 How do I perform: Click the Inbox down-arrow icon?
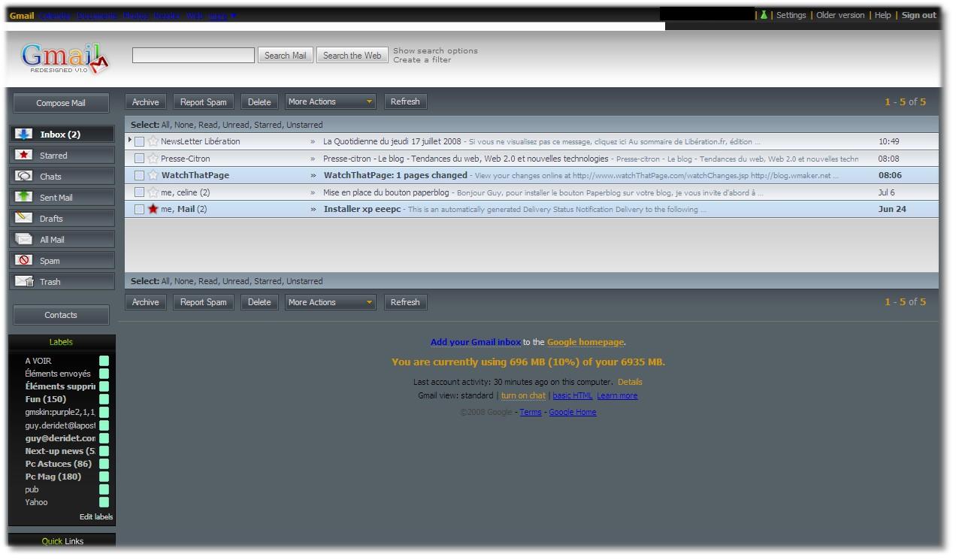pos(24,135)
